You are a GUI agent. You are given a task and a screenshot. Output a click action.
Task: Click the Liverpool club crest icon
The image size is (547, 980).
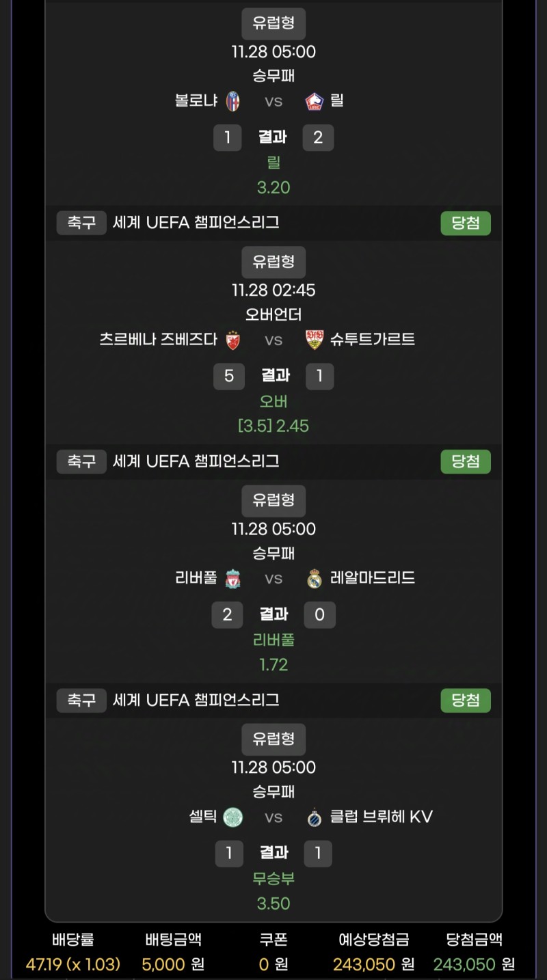click(x=233, y=578)
